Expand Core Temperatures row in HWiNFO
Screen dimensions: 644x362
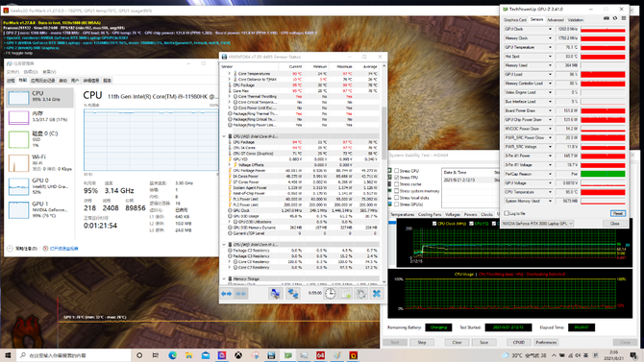tap(229, 74)
